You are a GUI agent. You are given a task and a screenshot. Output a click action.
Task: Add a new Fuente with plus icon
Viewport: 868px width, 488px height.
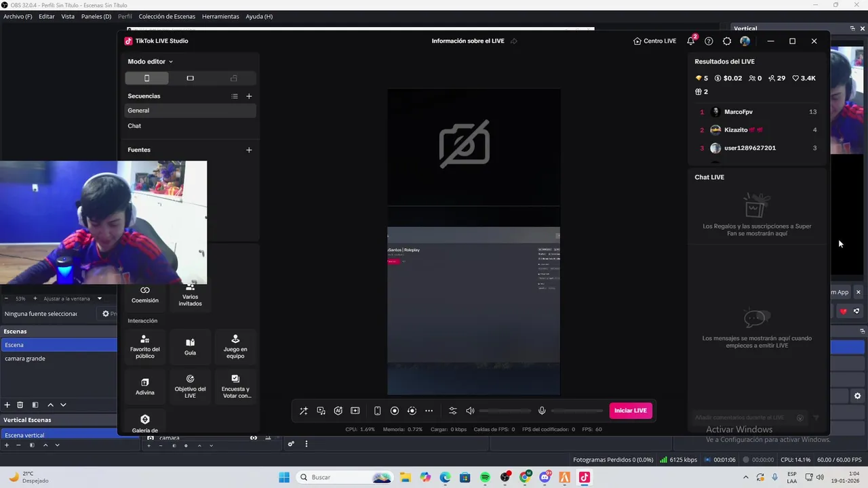click(249, 150)
